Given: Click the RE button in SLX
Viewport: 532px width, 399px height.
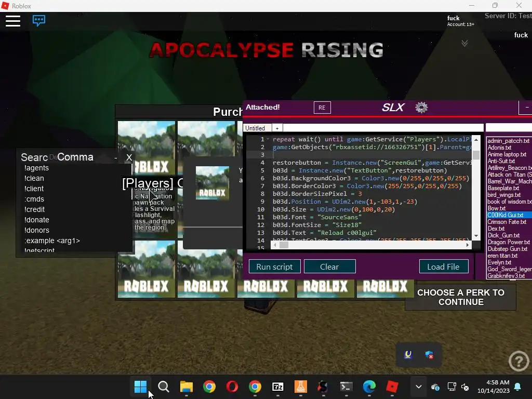Looking at the screenshot, I should click(x=322, y=108).
